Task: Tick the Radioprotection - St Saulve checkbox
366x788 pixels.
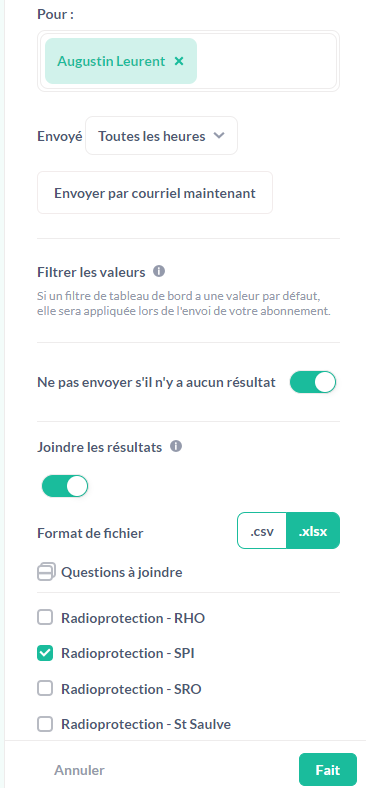Action: (45, 724)
